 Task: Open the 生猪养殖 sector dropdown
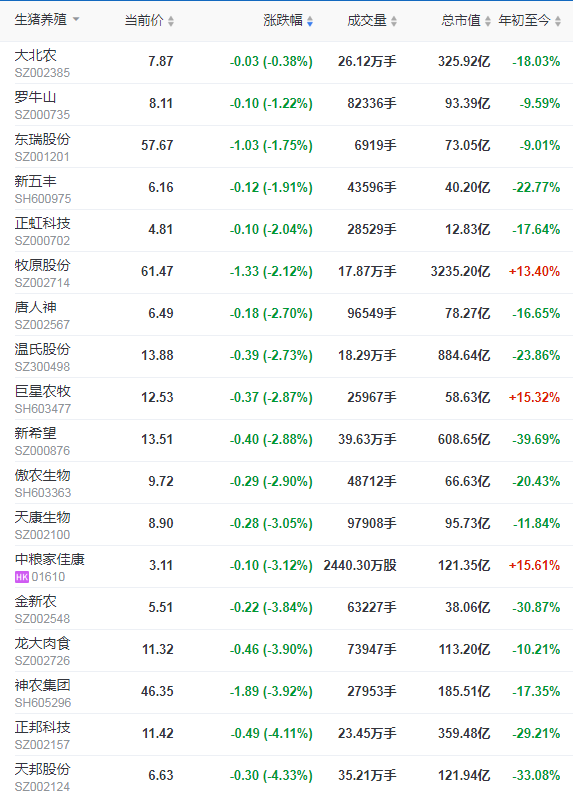[47, 20]
